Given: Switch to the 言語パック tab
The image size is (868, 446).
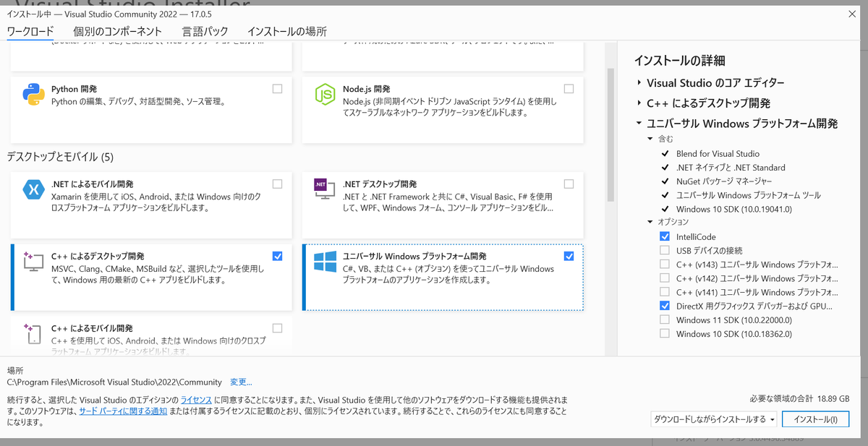Looking at the screenshot, I should click(205, 31).
